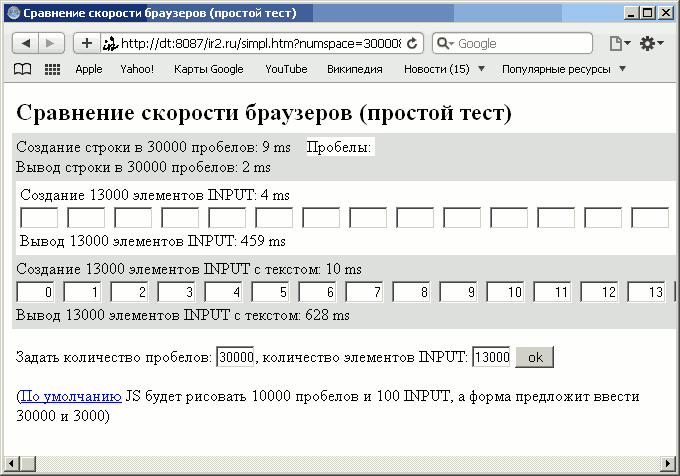The width and height of the screenshot is (680, 476).
Task: Open the YouTube bookmark
Action: click(x=286, y=69)
